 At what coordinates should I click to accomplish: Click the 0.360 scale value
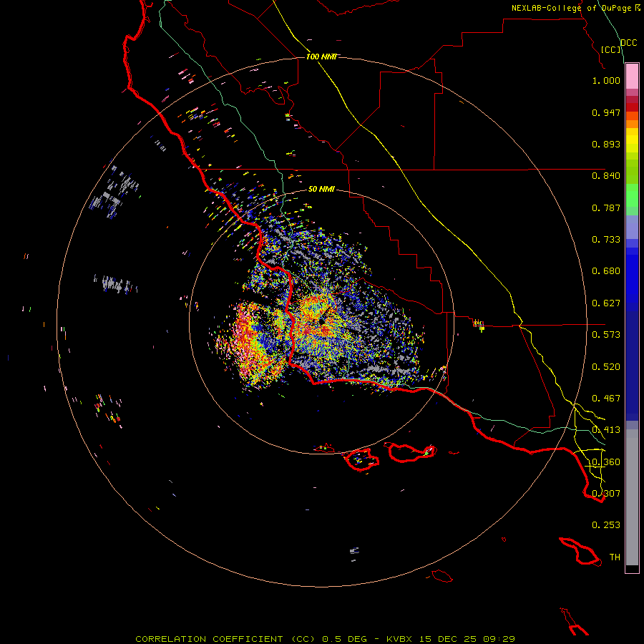click(606, 462)
